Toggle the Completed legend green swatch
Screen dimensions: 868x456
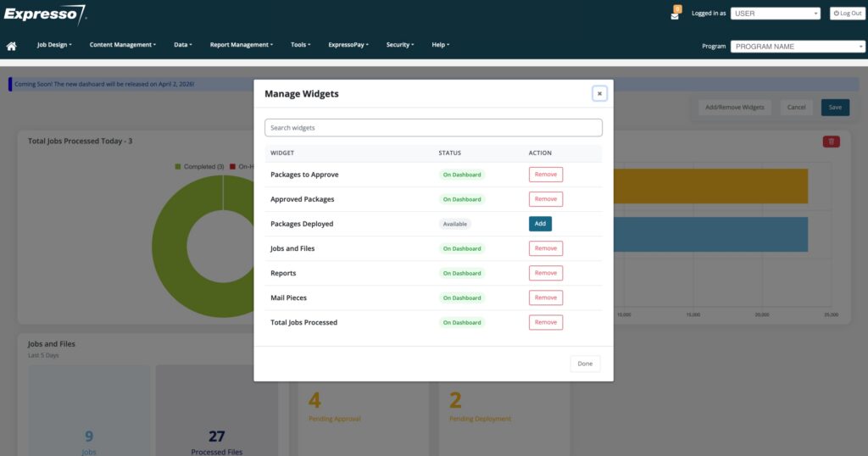click(x=178, y=166)
